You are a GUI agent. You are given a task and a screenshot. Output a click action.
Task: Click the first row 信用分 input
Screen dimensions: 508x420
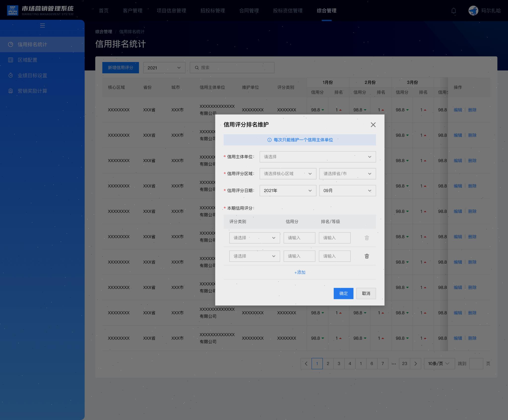click(x=299, y=238)
